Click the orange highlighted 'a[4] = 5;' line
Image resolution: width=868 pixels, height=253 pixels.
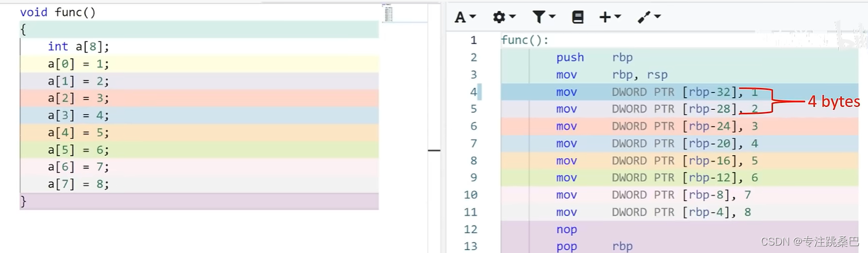point(78,133)
